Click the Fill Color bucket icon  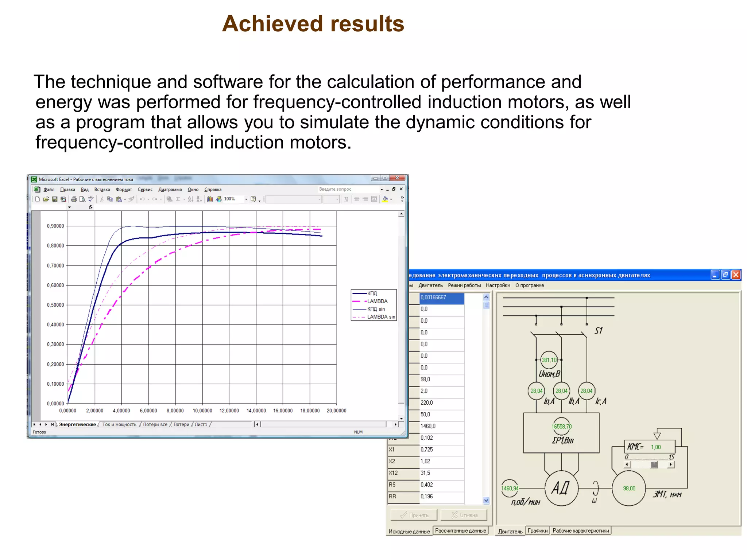point(385,199)
